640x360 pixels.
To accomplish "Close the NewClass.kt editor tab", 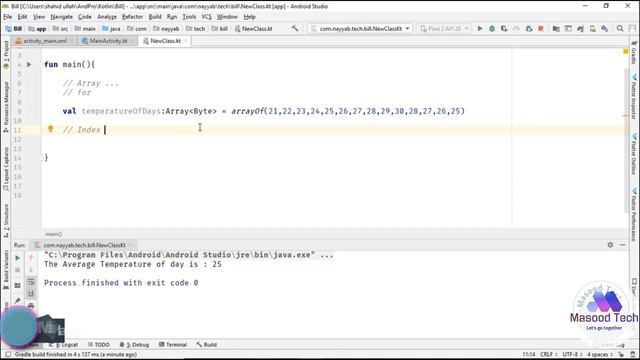I will pos(186,41).
